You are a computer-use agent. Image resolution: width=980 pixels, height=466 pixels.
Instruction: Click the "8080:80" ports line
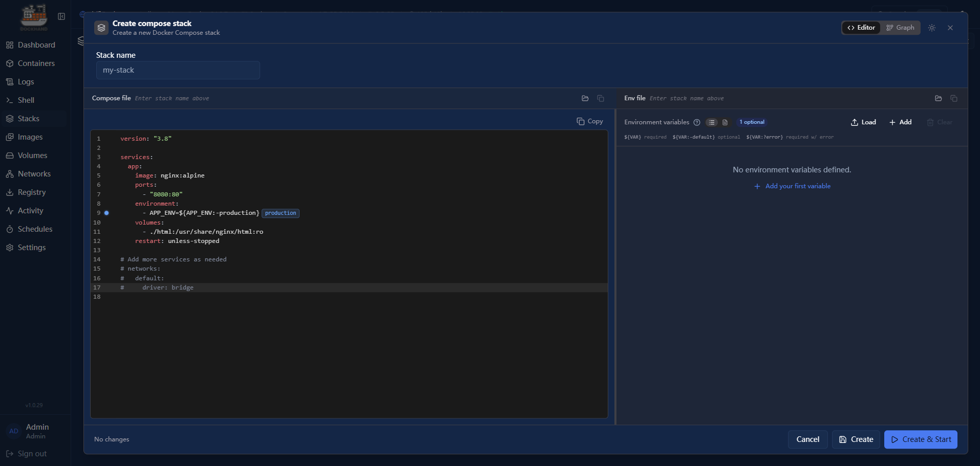tap(163, 194)
